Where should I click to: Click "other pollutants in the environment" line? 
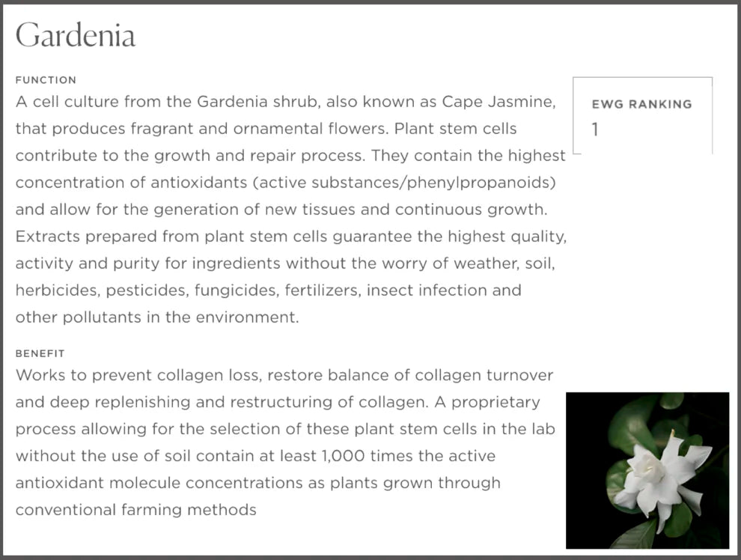(157, 317)
